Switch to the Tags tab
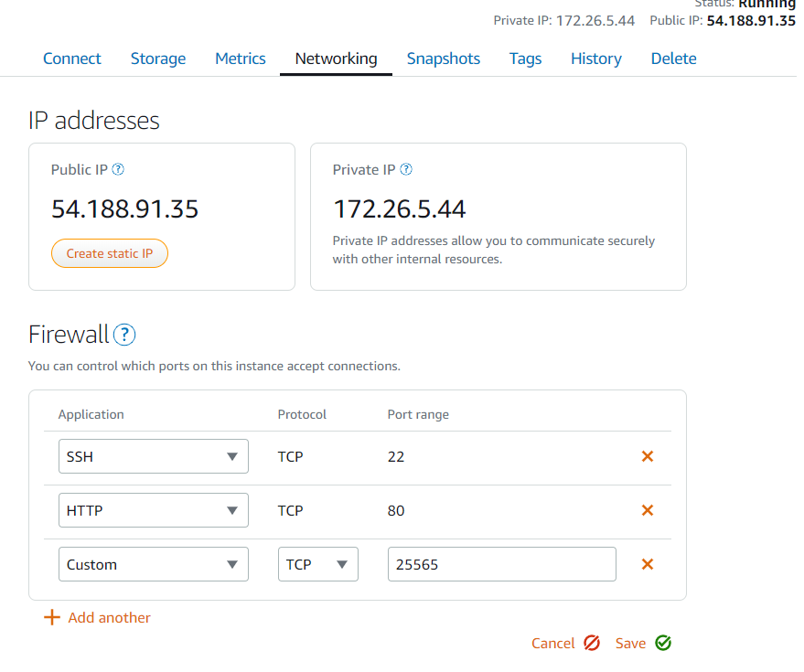Screen dimensions: 804x672 click(525, 59)
